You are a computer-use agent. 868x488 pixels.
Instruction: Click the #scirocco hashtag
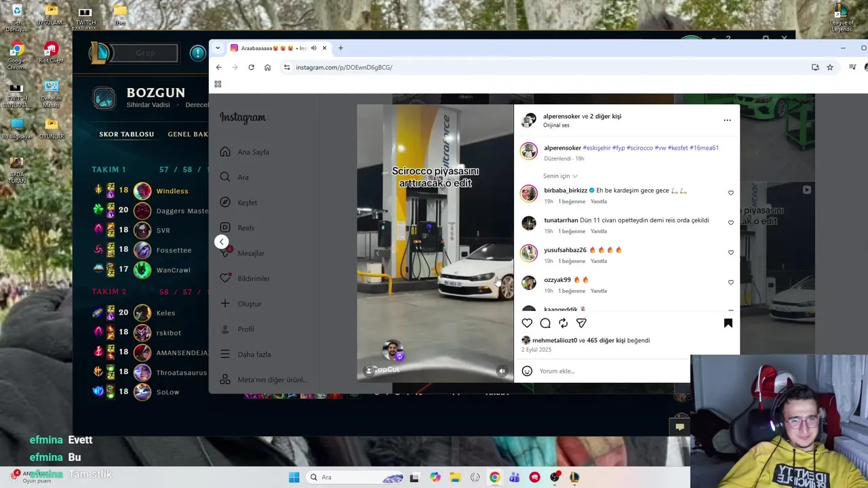click(x=639, y=148)
